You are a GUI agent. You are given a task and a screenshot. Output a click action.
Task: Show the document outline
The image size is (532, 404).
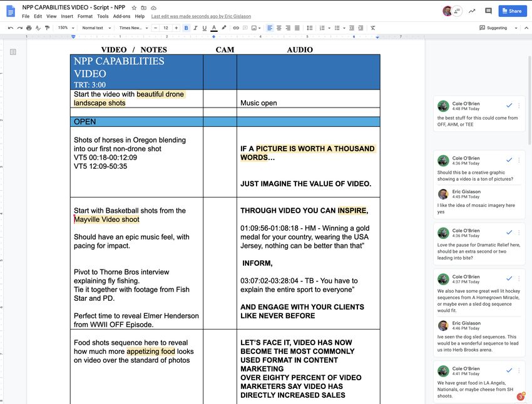pyautogui.click(x=13, y=52)
